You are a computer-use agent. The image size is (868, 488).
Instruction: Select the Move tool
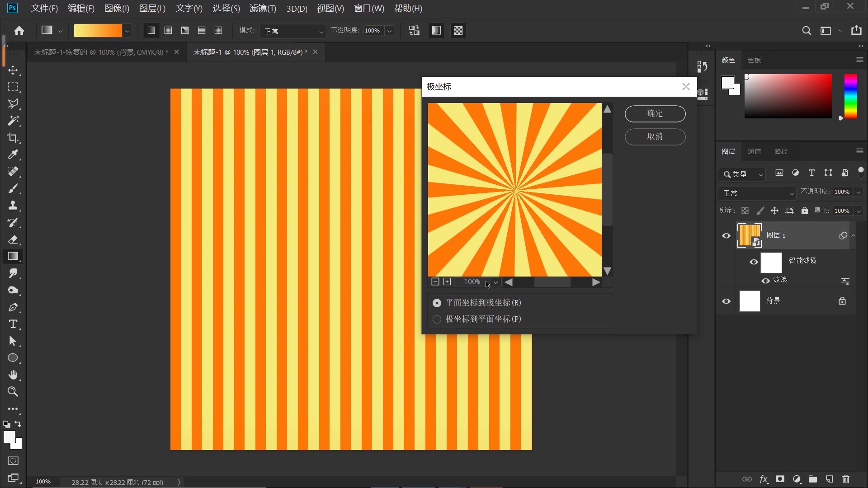click(x=13, y=70)
